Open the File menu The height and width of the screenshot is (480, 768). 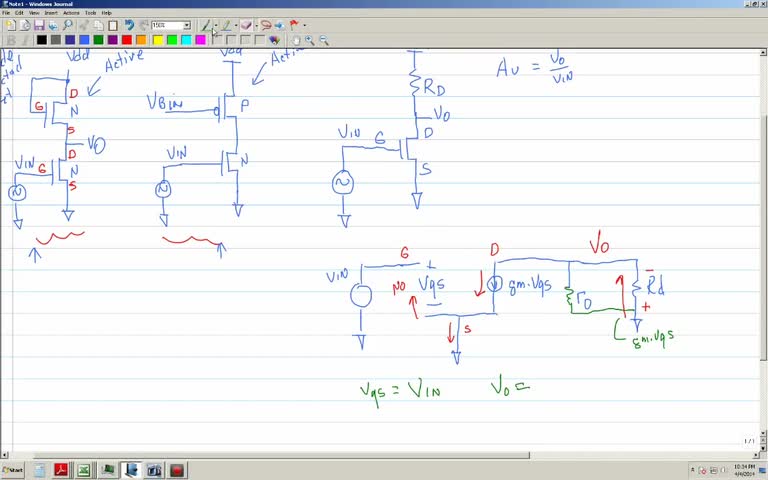pyautogui.click(x=6, y=13)
